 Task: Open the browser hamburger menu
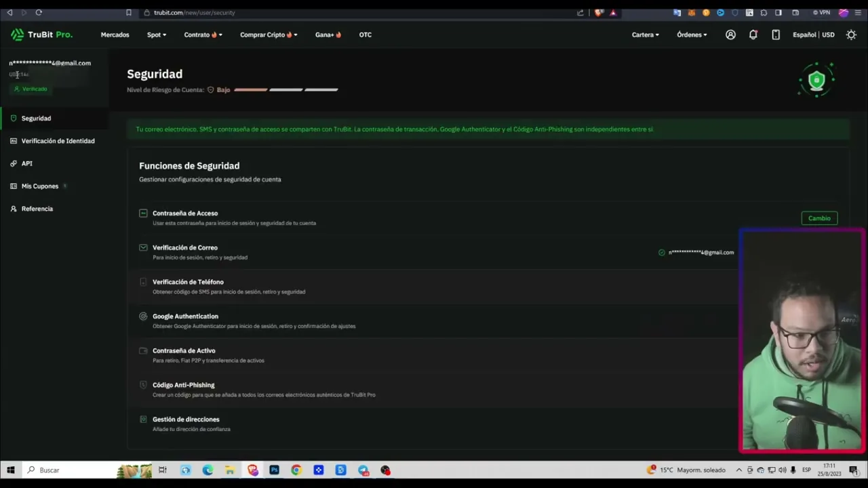click(x=858, y=12)
